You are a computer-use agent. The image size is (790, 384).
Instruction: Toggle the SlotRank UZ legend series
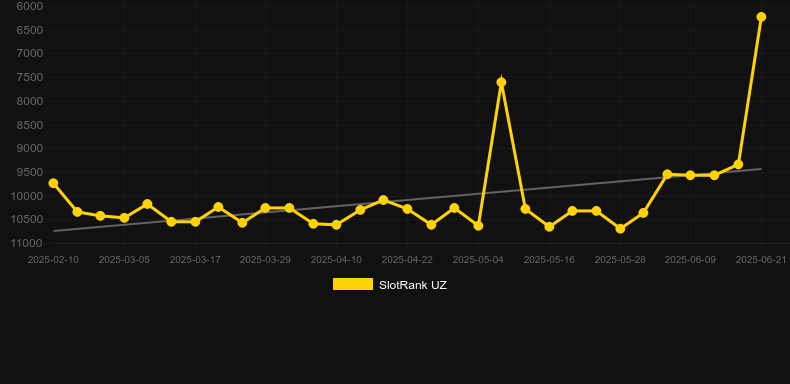[x=389, y=285]
